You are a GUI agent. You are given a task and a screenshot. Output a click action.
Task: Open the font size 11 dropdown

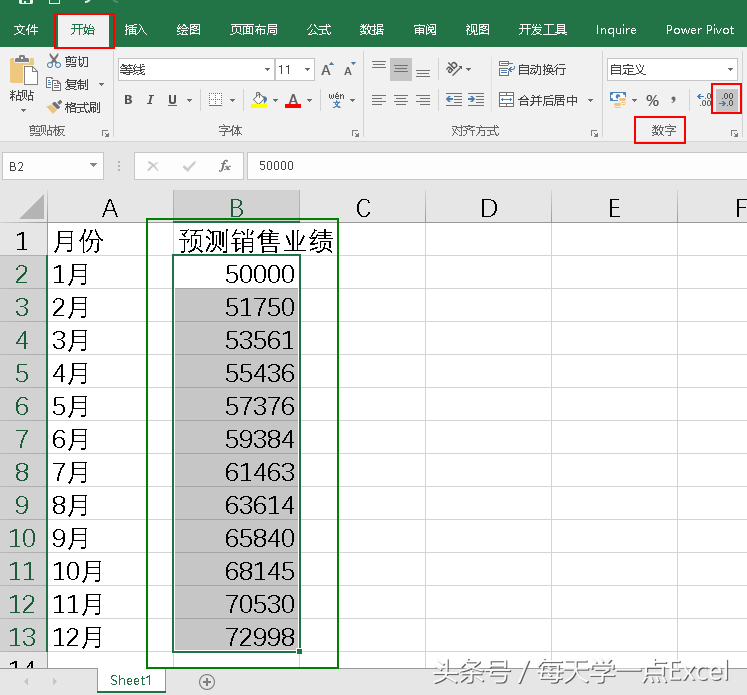coord(308,70)
